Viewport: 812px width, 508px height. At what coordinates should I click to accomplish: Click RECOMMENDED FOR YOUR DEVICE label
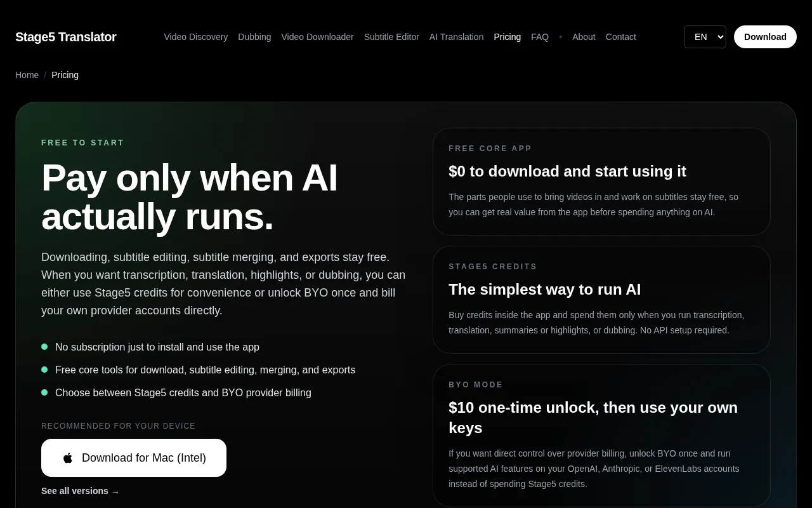click(118, 426)
